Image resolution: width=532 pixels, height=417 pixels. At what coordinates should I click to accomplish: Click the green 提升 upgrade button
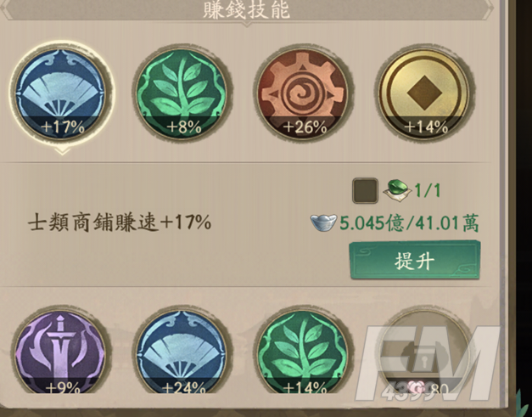tap(415, 260)
